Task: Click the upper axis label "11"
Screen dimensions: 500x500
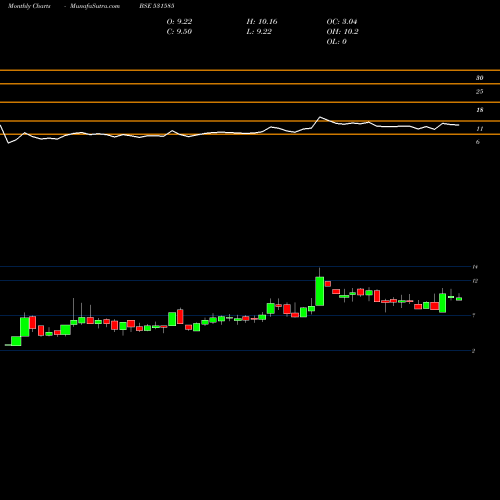Action: [x=480, y=129]
